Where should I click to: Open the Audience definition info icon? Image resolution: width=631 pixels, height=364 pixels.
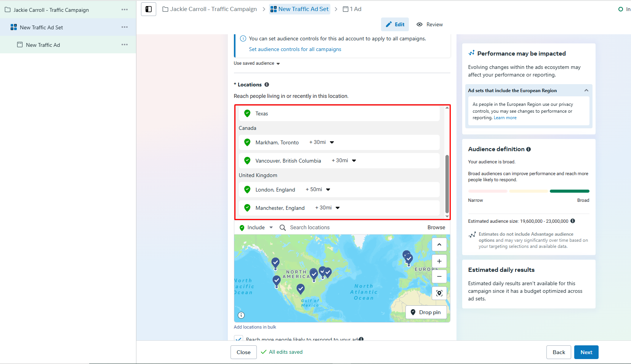[x=529, y=149]
